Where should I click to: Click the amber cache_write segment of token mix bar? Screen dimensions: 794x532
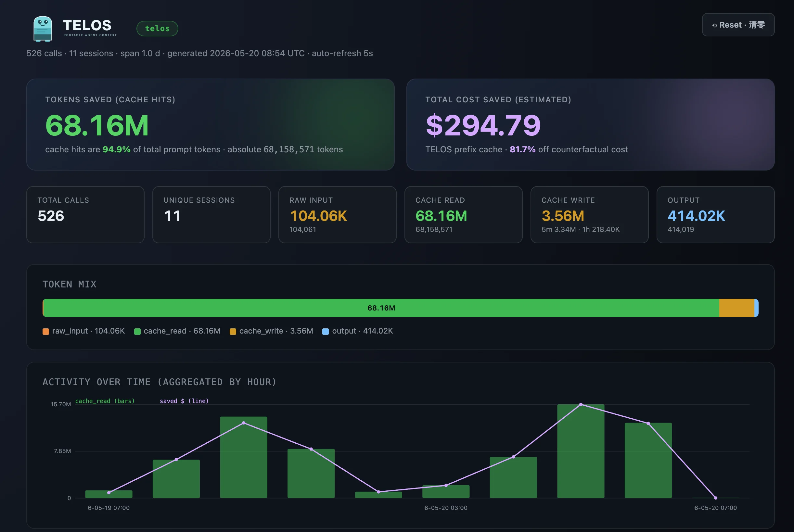pyautogui.click(x=736, y=308)
